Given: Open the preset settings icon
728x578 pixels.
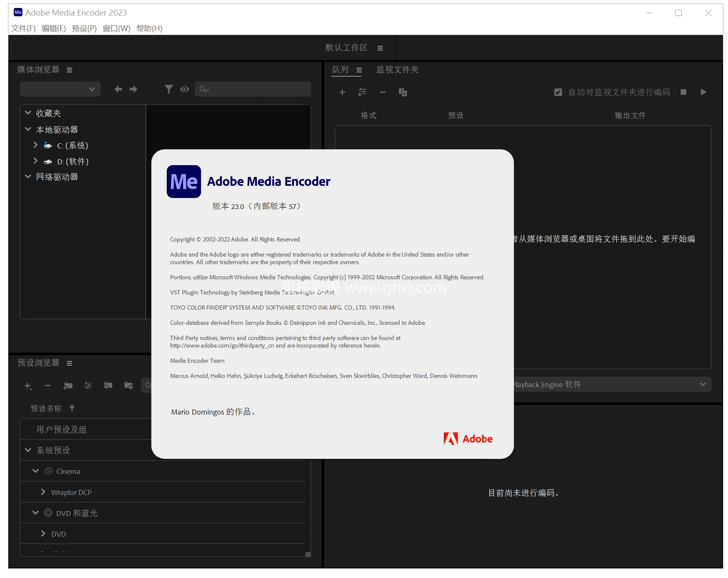Looking at the screenshot, I should (88, 385).
